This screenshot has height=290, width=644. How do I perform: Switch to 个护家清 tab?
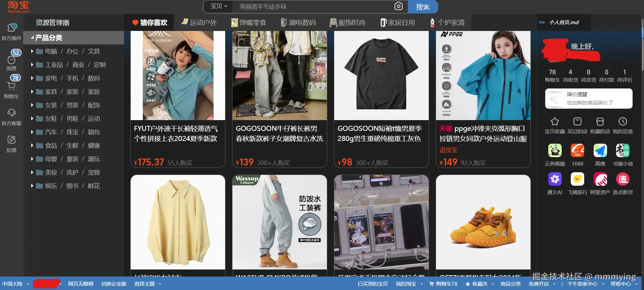coord(447,23)
